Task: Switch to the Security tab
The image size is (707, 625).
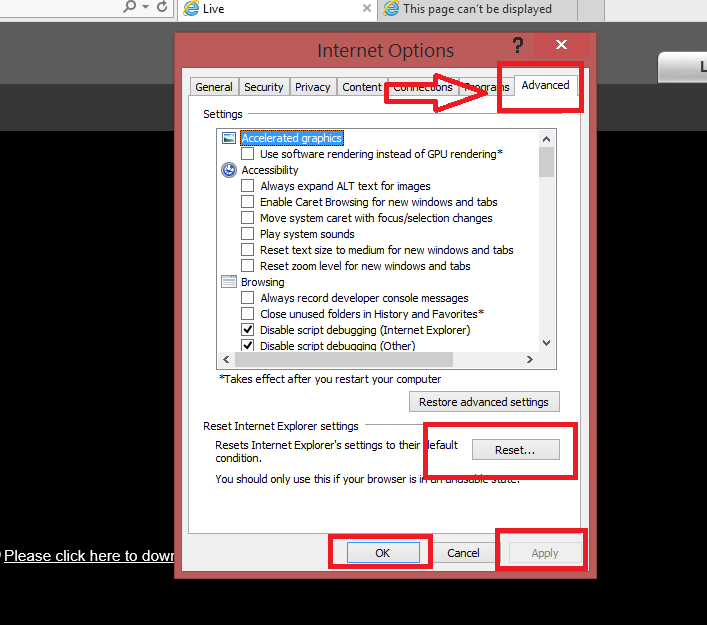Action: point(264,87)
